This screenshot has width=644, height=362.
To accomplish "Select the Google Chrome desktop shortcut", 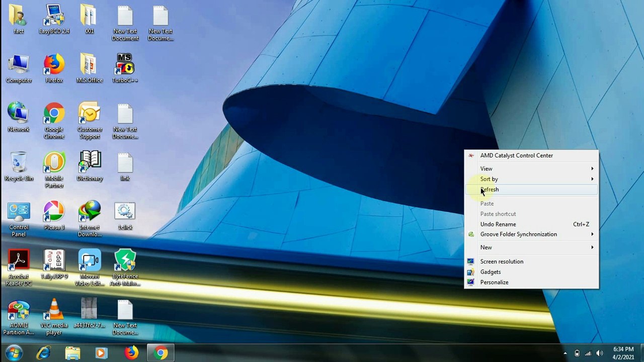I will (x=54, y=121).
